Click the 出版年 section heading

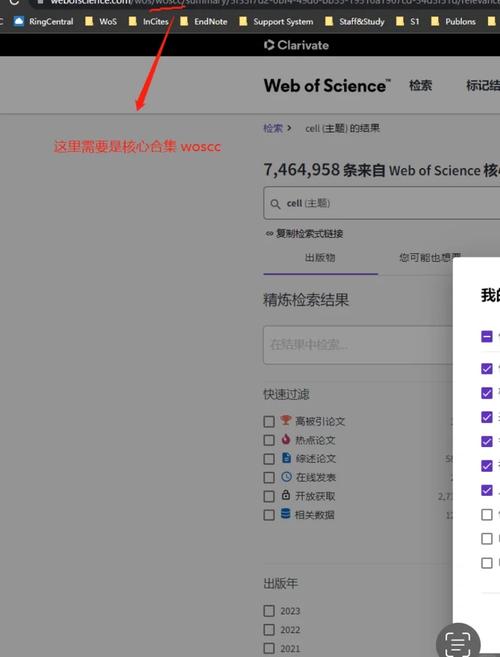[280, 584]
